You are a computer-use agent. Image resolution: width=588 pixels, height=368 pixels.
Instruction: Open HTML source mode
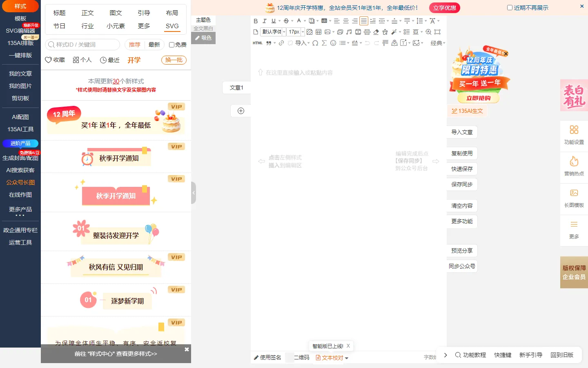(x=258, y=43)
